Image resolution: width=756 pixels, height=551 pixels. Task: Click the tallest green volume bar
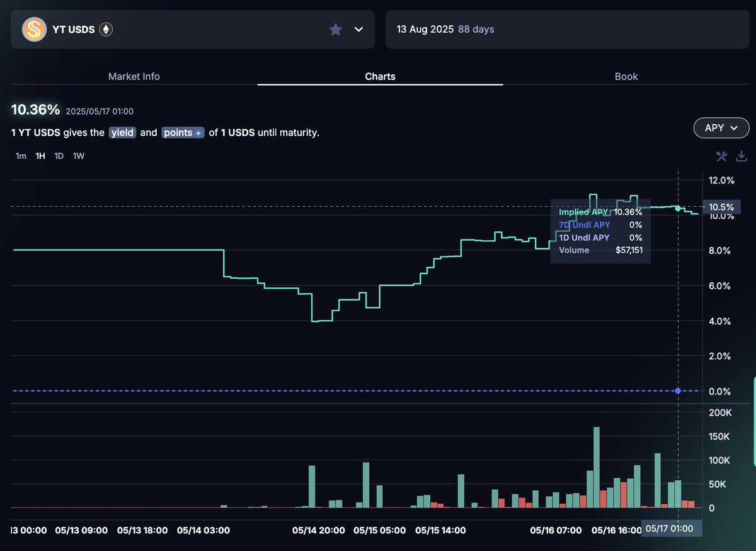click(x=596, y=467)
